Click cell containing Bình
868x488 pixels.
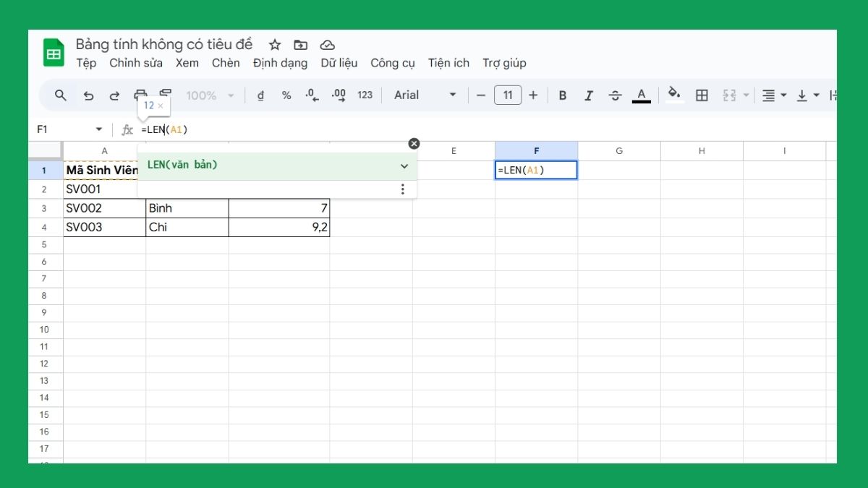(187, 208)
